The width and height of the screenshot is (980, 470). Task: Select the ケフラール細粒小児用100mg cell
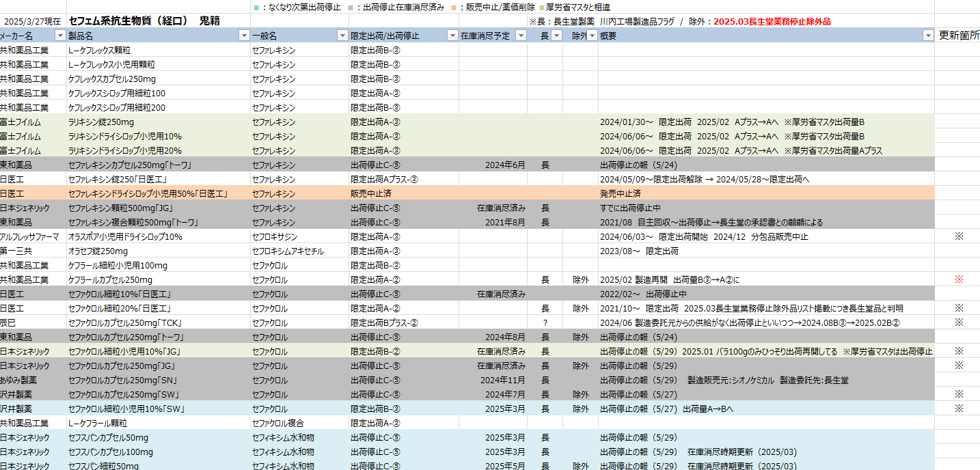pos(159,265)
